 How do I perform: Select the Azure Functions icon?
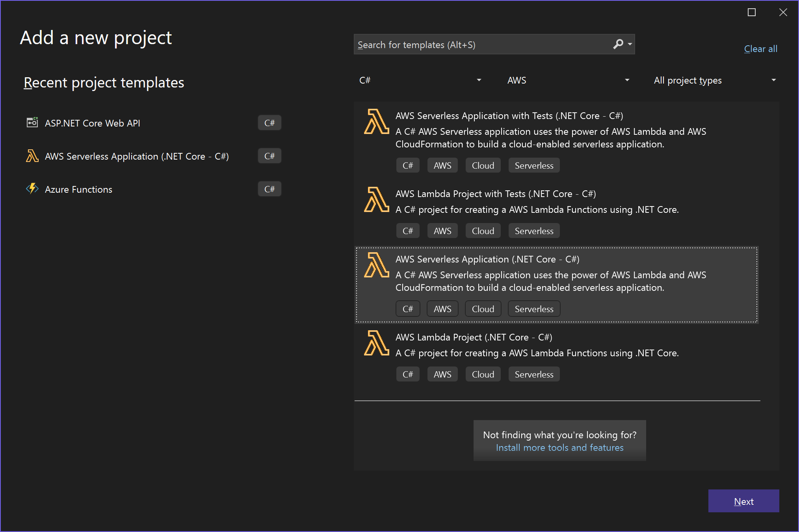click(x=32, y=189)
